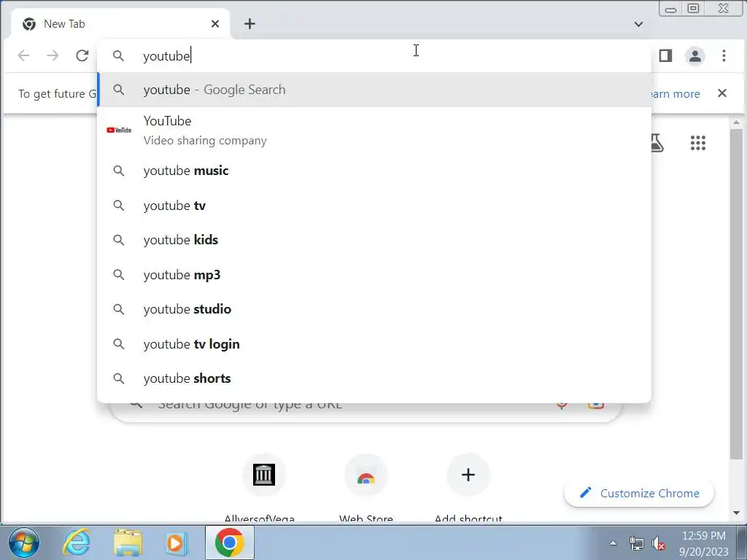
Task: Follow the 'Learn more' link in the notification bar
Action: (676, 94)
